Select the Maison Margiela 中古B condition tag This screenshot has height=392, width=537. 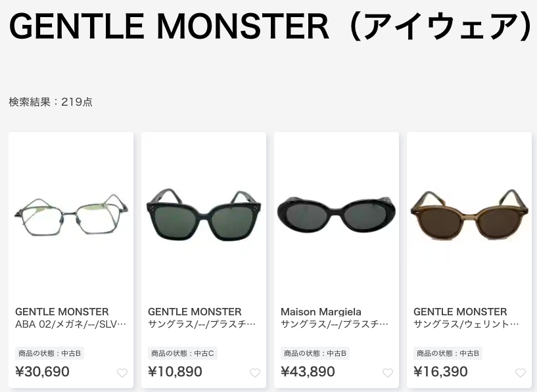(315, 353)
